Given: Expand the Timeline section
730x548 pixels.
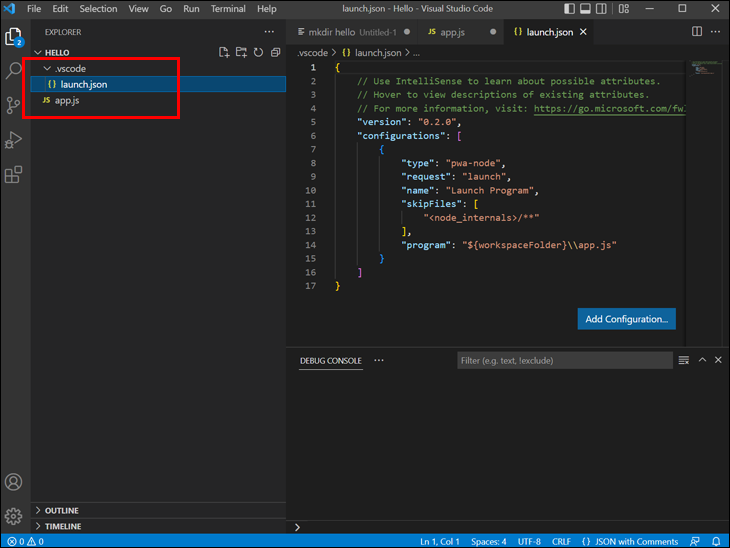Looking at the screenshot, I should (62, 526).
